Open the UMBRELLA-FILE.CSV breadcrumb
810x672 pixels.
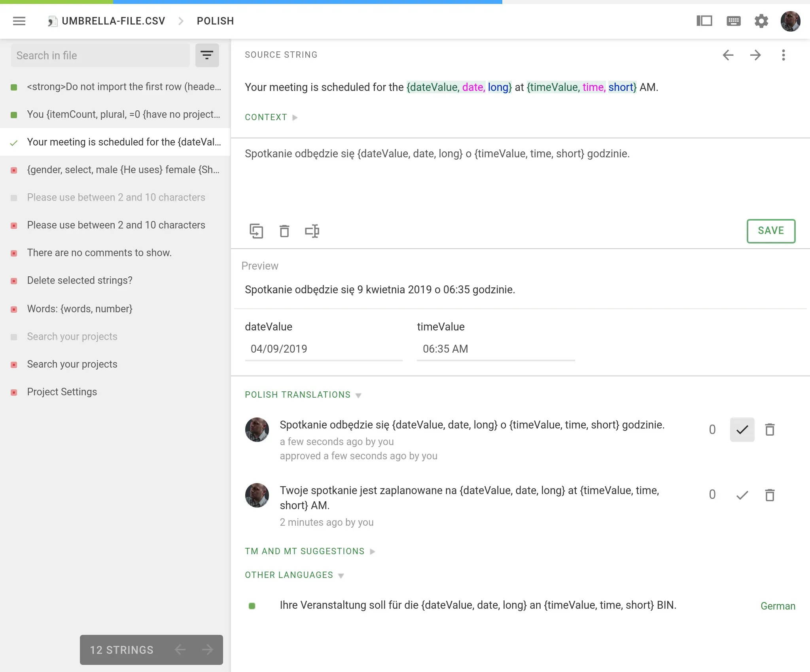point(113,21)
